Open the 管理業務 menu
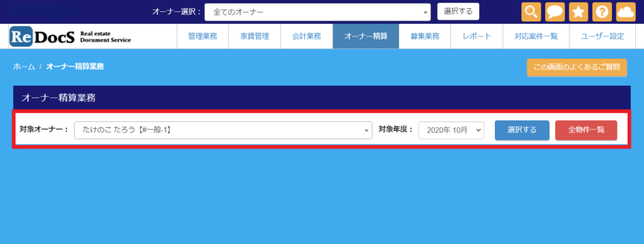The width and height of the screenshot is (644, 244). point(203,36)
